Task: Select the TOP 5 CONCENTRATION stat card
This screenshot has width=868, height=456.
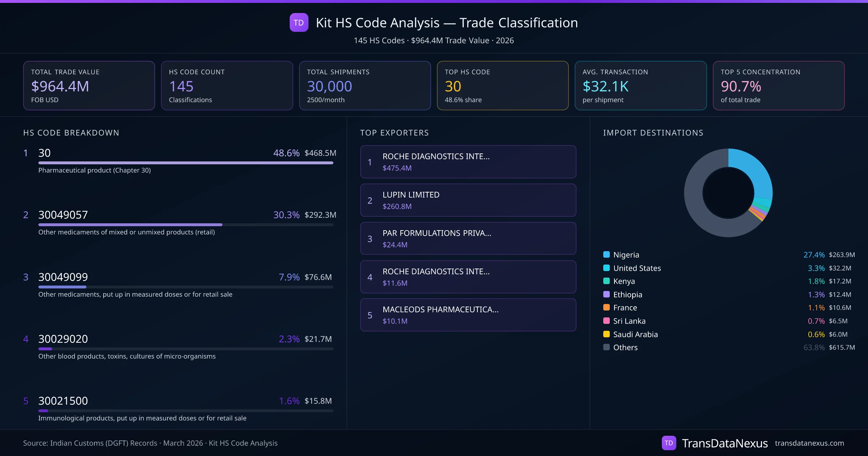Action: tap(779, 85)
